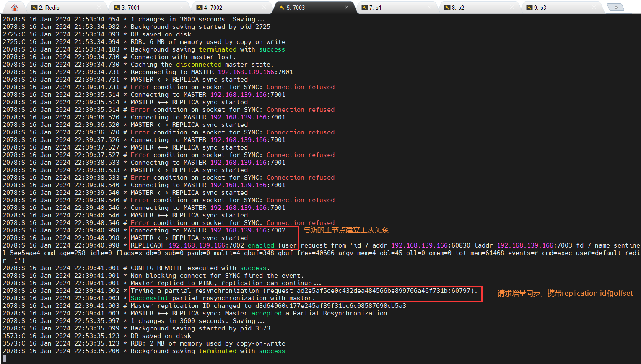Click the terminal cursor on the last line
The width and height of the screenshot is (641, 364).
(4, 359)
